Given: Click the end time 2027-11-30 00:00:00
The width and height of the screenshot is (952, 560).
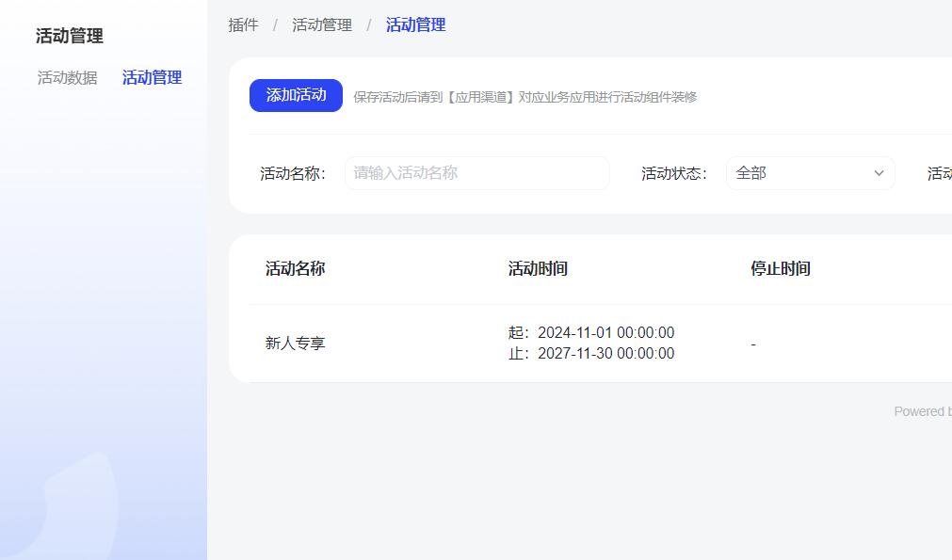Looking at the screenshot, I should [605, 353].
